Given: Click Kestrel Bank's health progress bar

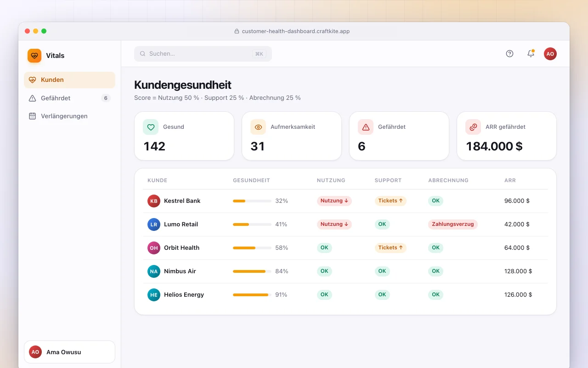Looking at the screenshot, I should [x=252, y=201].
